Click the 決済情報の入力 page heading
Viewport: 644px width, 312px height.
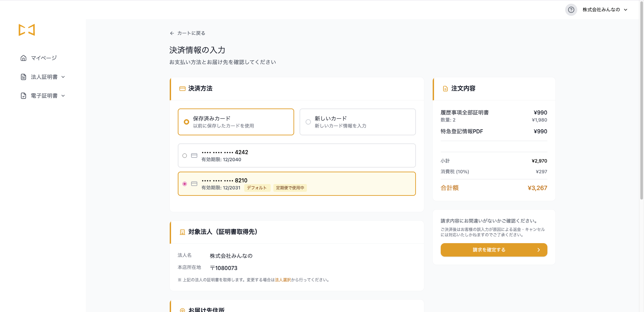197,50
